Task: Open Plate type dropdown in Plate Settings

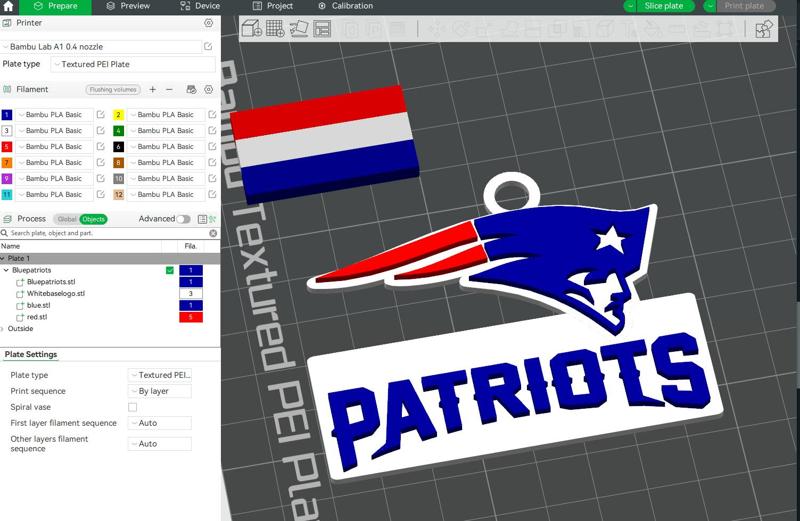Action: 160,375
